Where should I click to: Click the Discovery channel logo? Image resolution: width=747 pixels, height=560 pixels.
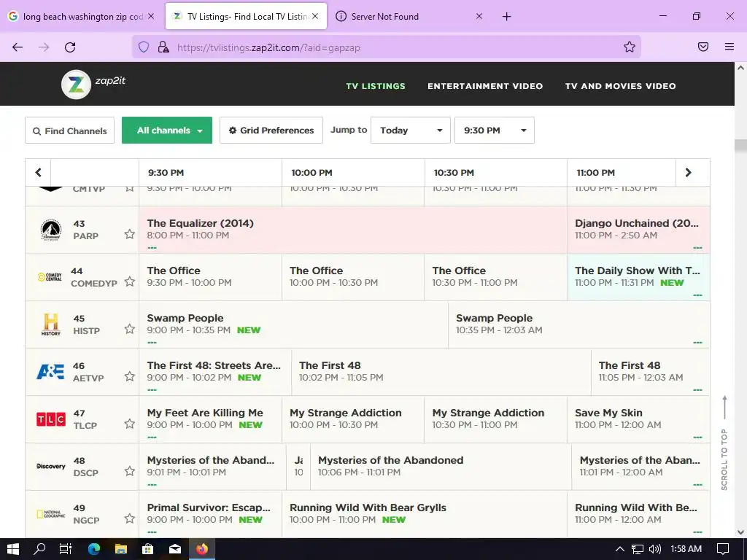[x=51, y=466]
